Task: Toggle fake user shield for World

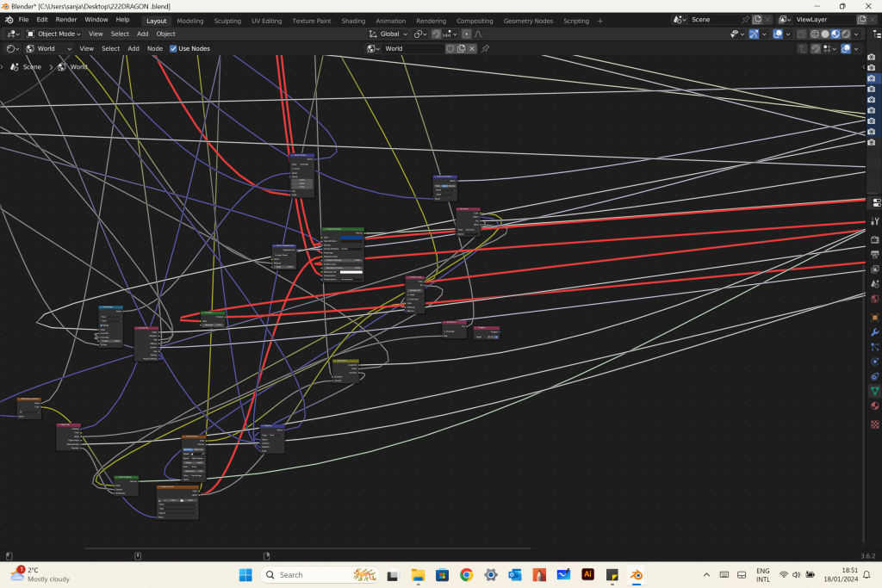Action: [450, 48]
